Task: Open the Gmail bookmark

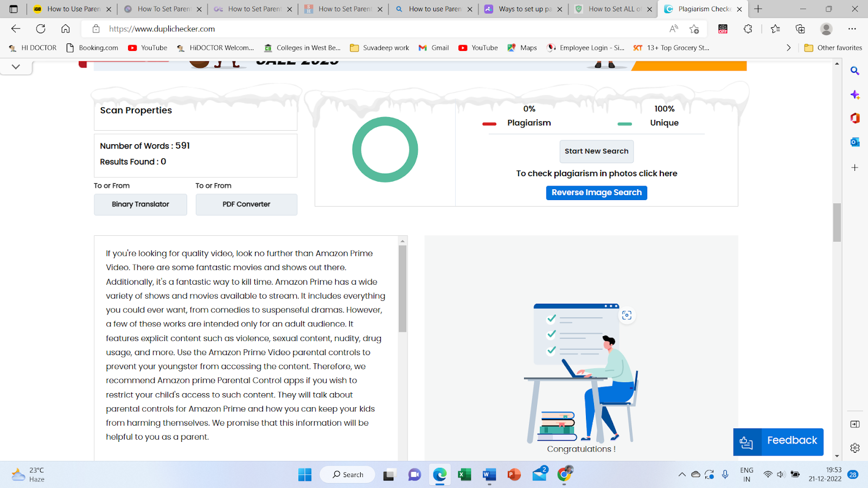Action: (433, 48)
